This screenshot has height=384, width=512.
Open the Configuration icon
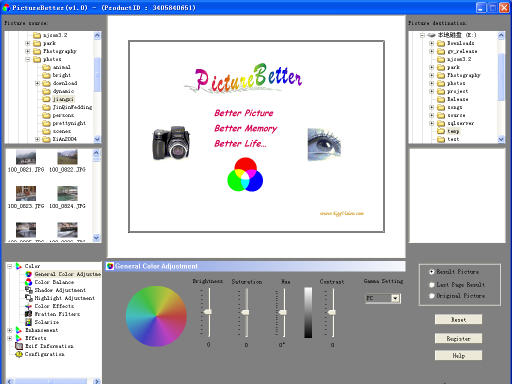19,354
